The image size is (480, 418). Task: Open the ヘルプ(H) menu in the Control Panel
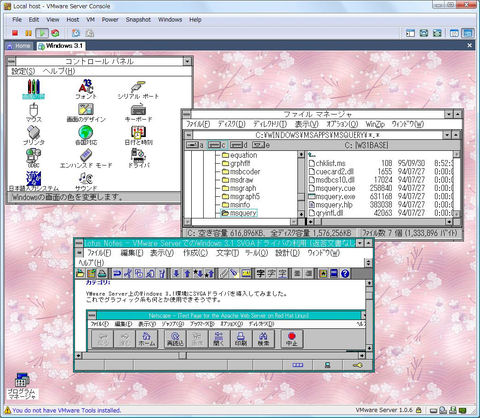click(59, 71)
